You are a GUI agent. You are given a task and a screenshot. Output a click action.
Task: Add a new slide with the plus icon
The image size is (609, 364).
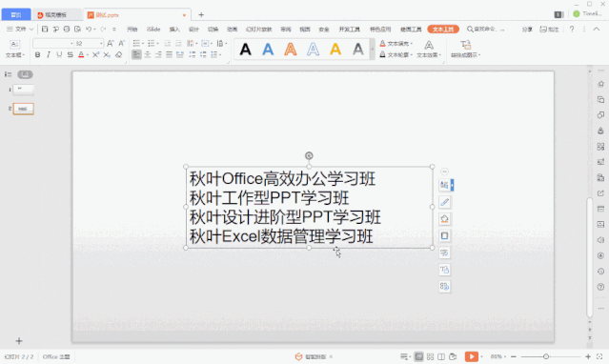pyautogui.click(x=19, y=341)
